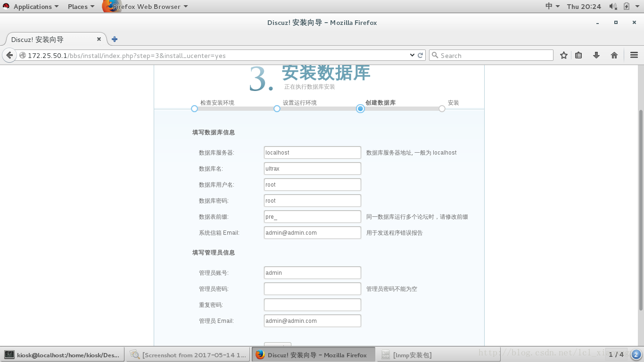Click the 检查安装环境 step circle
Image resolution: width=644 pixels, height=362 pixels.
pos(194,109)
